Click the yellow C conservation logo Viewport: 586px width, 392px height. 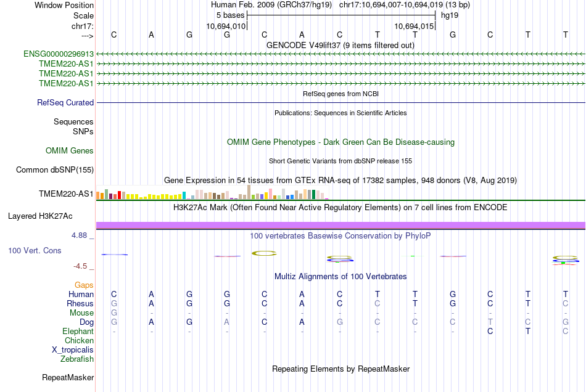coord(264,253)
